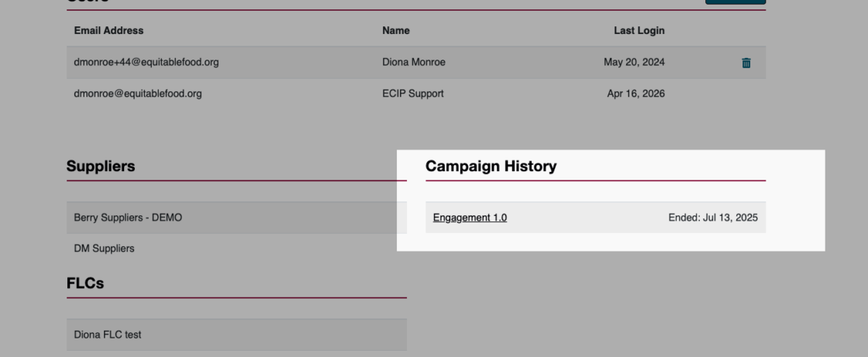Click the Email Address column header

pos(108,31)
